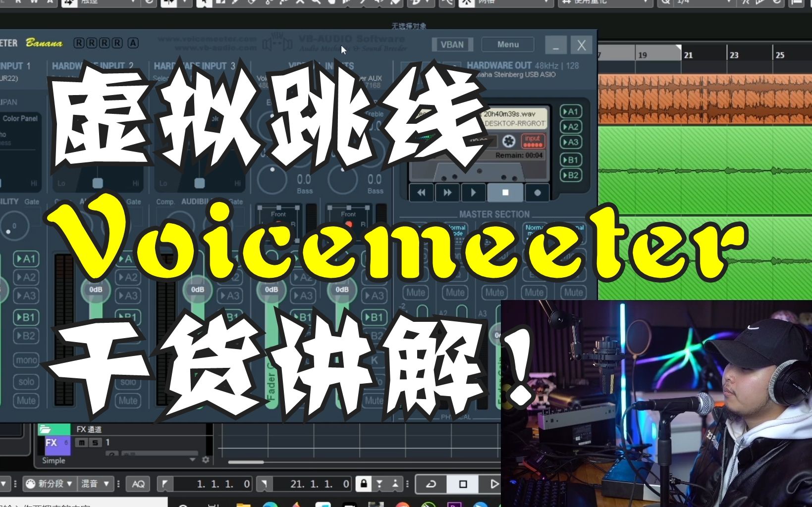Rewind the Voicemeeter cassette recorder
Screen dimensions: 812x507
tap(421, 193)
